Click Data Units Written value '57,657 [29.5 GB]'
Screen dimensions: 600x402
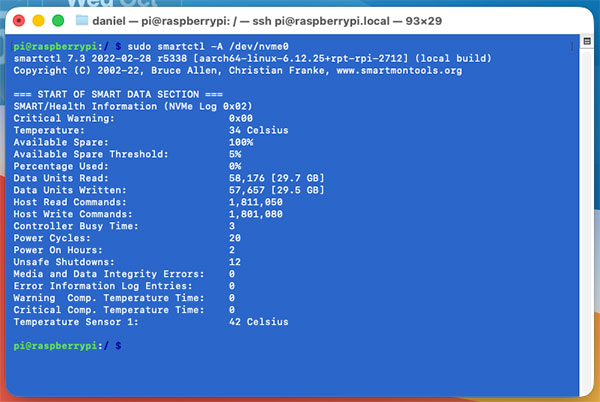277,190
